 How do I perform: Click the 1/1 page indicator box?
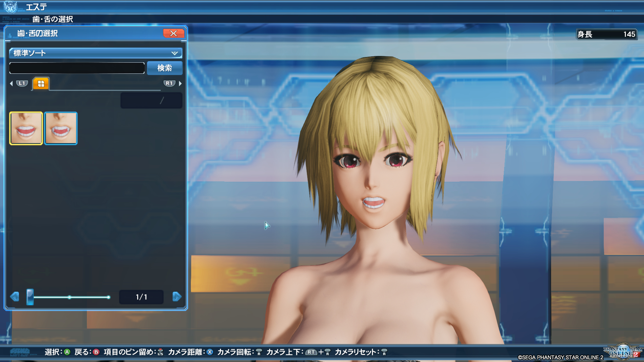pos(141,297)
